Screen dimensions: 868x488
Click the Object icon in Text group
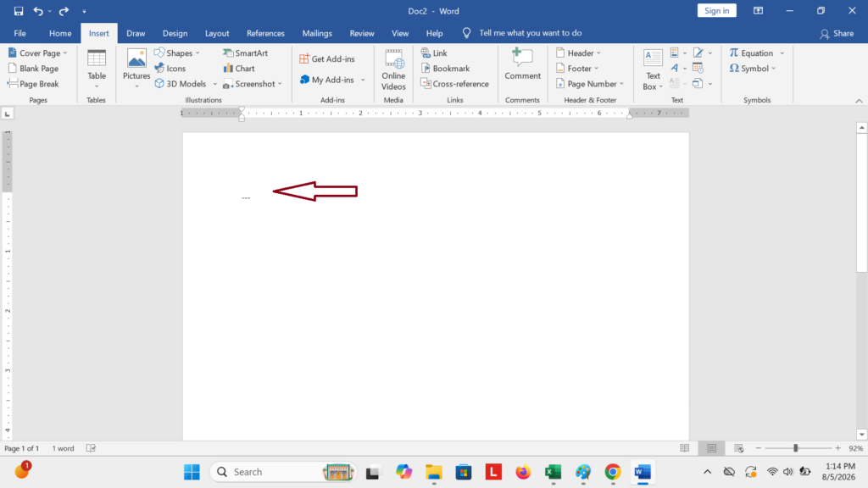click(x=698, y=84)
